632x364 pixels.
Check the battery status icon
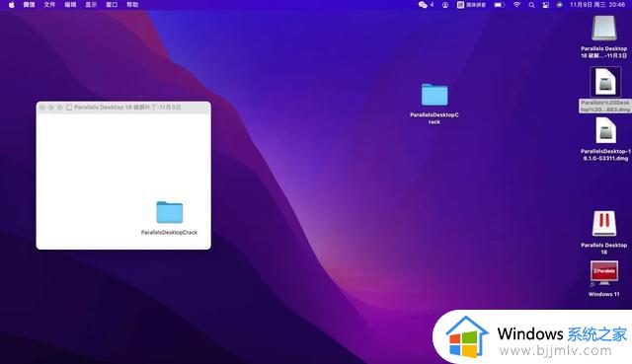click(499, 5)
